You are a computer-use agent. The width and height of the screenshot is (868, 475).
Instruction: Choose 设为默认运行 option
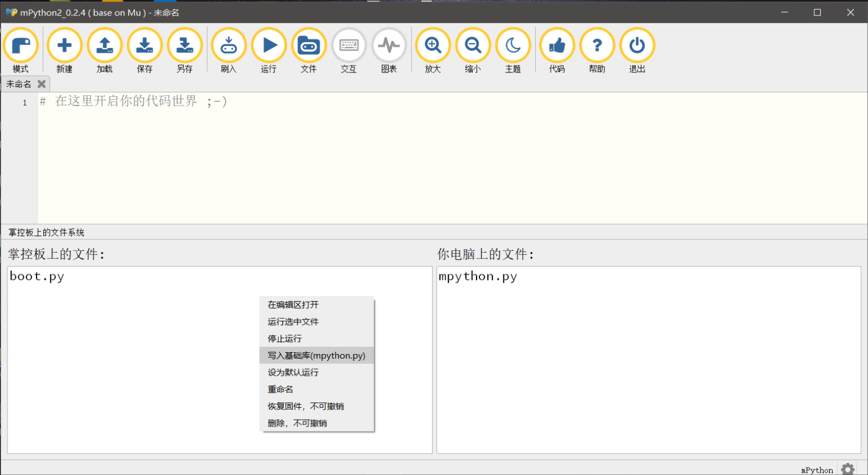pos(317,372)
